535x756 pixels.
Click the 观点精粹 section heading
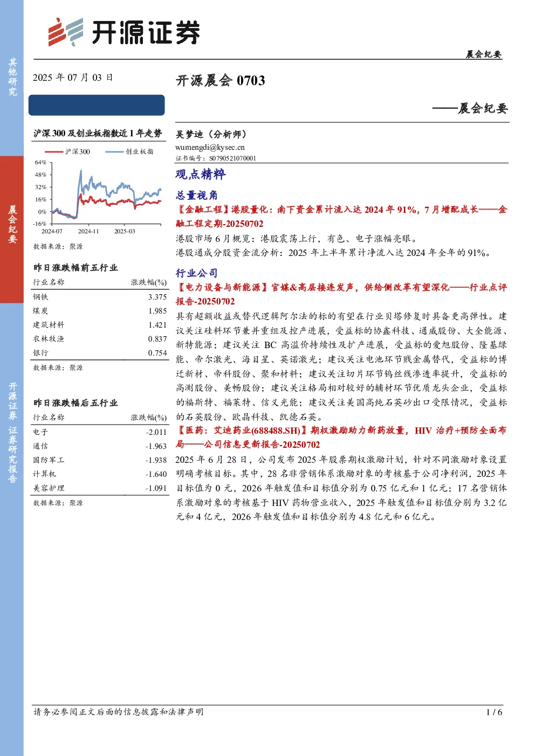click(201, 174)
